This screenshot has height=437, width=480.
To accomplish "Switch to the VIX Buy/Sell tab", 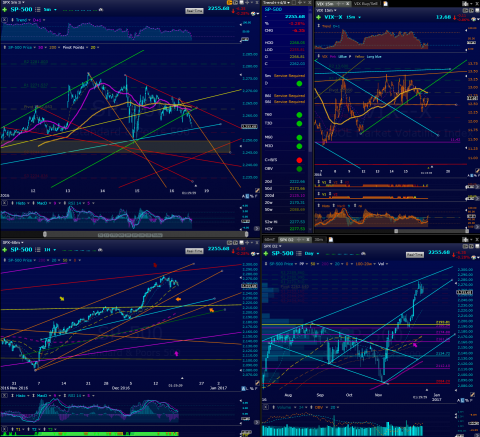I will coord(366,4).
